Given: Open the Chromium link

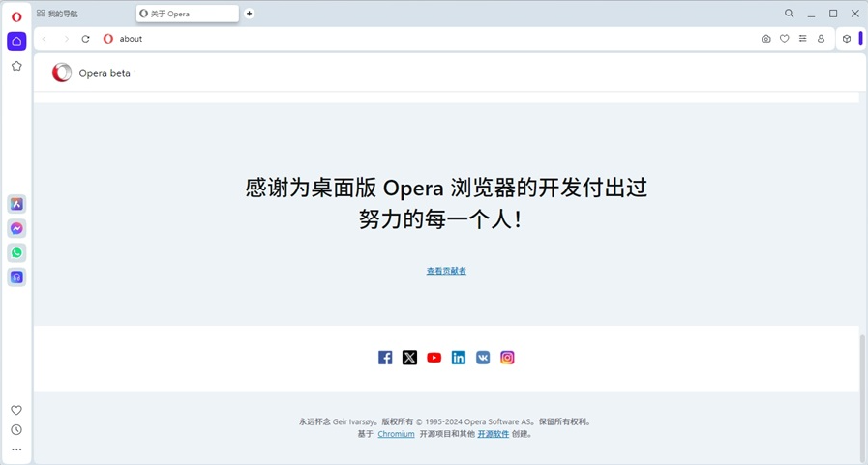Looking at the screenshot, I should point(396,434).
